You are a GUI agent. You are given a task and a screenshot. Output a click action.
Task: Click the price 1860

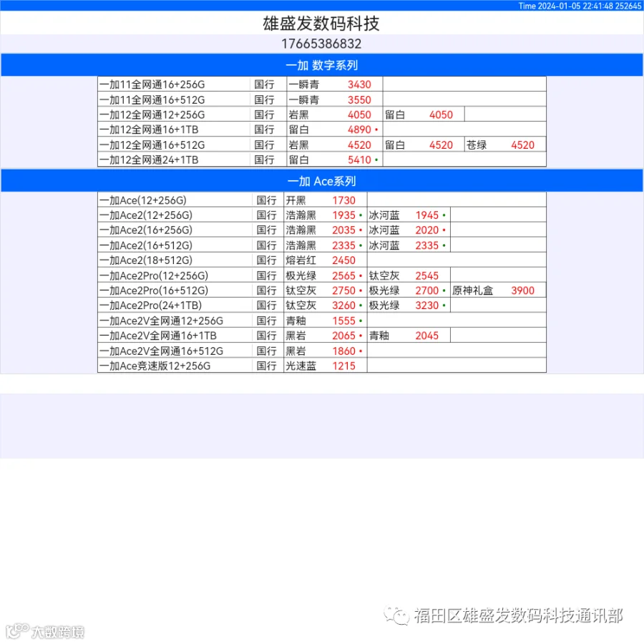tap(343, 351)
